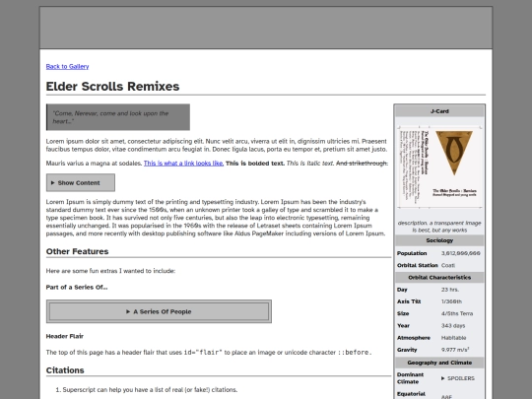Select the Population value 3,612,999,666
The width and height of the screenshot is (532, 399).
461,253
